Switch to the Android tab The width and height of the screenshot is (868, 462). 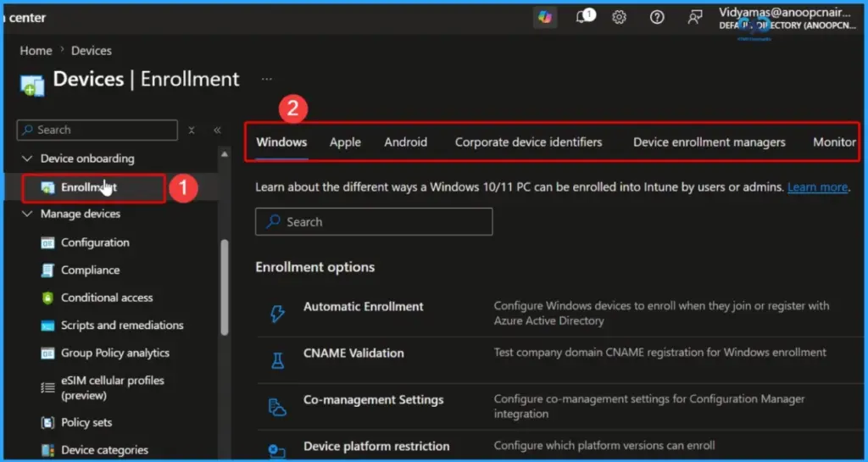406,142
